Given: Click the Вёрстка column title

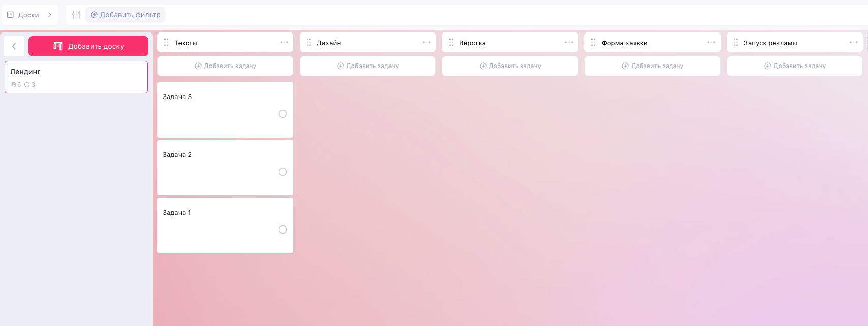Looking at the screenshot, I should point(472,43).
